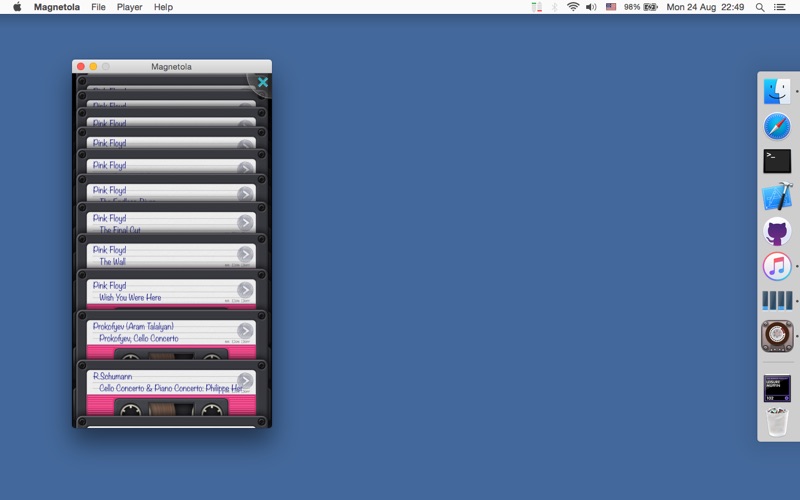Open arrow on R.Schumann cassette
The width and height of the screenshot is (800, 500).
(x=245, y=381)
